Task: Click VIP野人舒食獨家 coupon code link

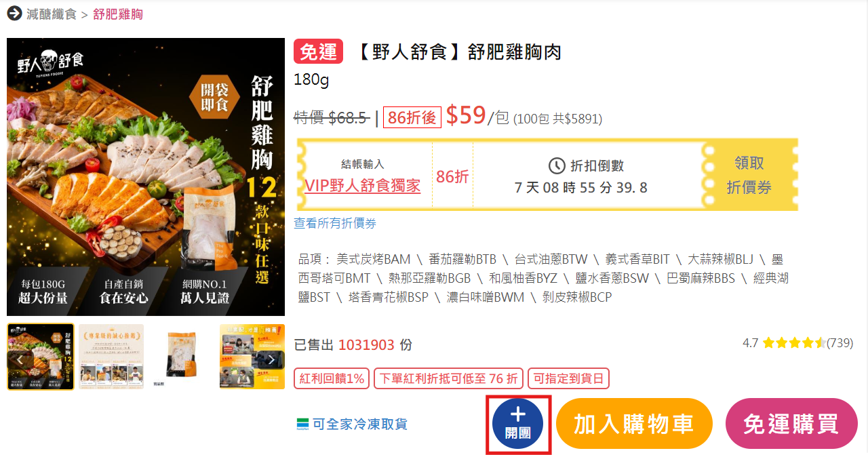Action: [362, 186]
